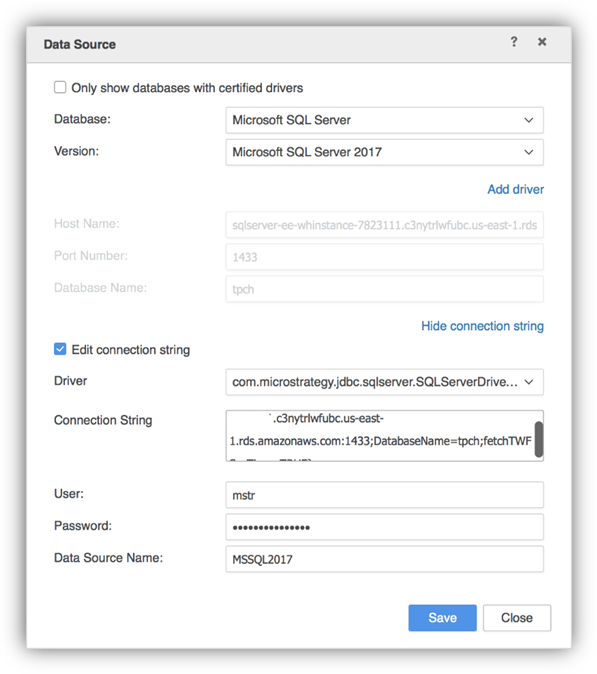Click the Data Source dialog title bar
Viewport: 597px width, 674px height.
click(299, 44)
